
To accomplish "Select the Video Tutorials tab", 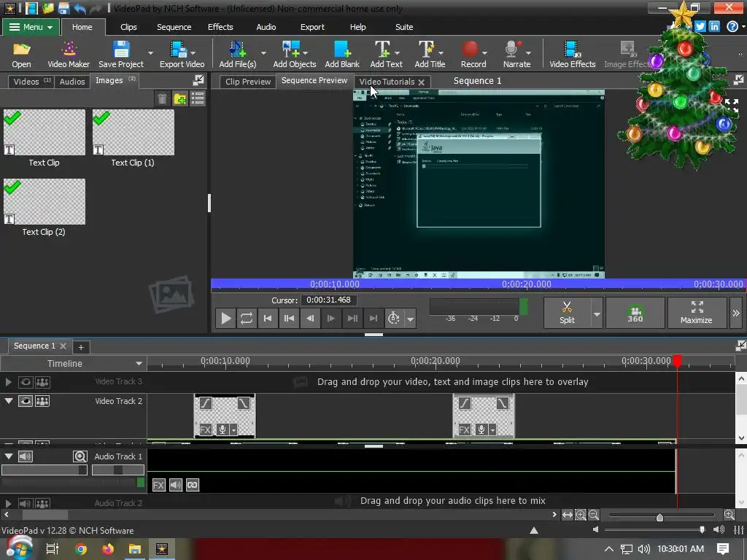I will pos(387,82).
